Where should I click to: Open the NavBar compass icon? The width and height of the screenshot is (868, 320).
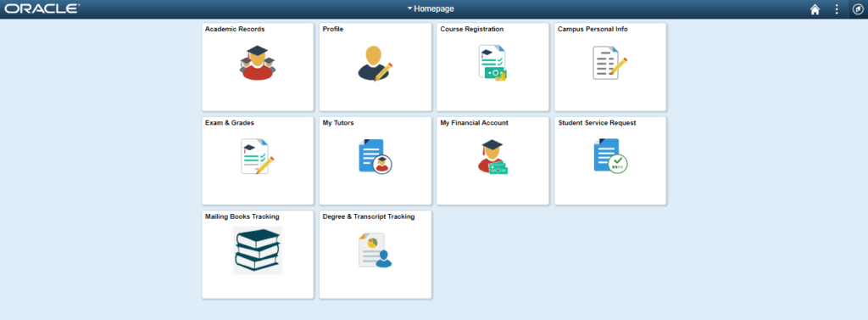(x=858, y=9)
